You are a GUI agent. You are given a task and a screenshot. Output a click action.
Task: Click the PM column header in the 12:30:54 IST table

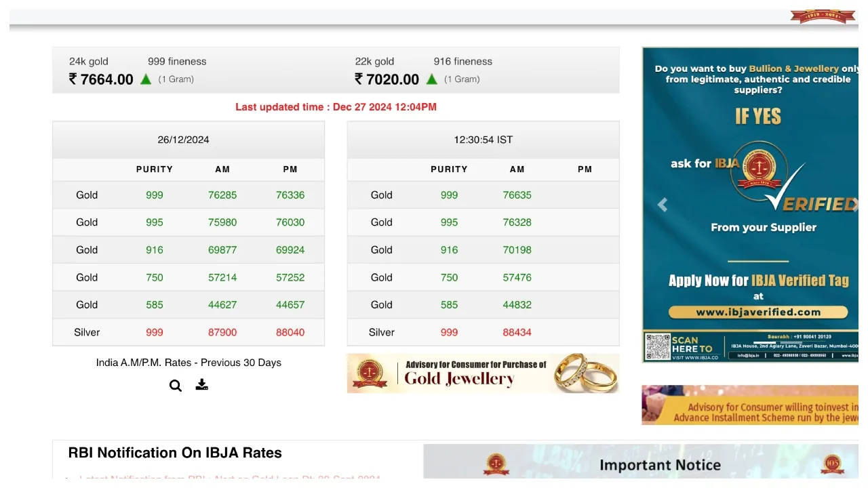[x=585, y=169]
